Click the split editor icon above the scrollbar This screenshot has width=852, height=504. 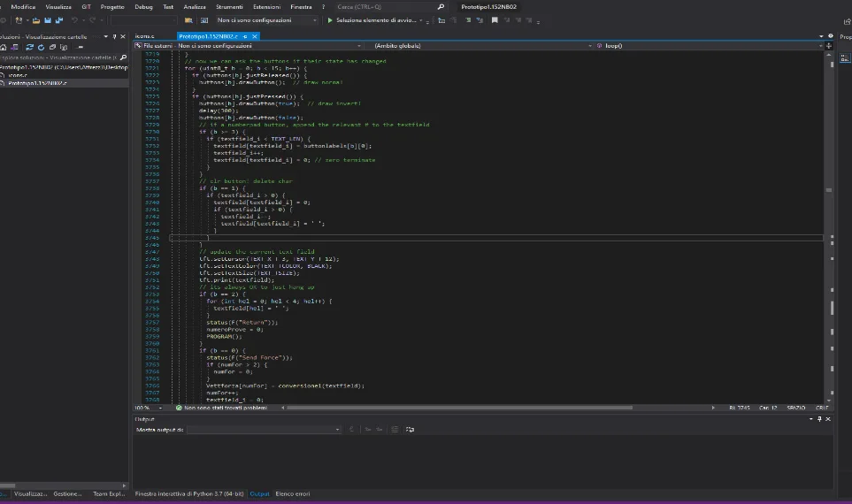point(831,45)
